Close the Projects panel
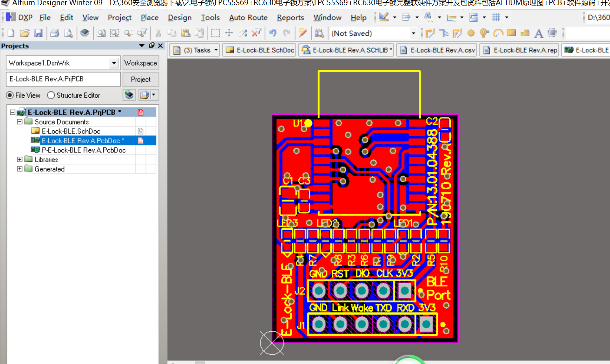This screenshot has height=364, width=610. [160, 46]
